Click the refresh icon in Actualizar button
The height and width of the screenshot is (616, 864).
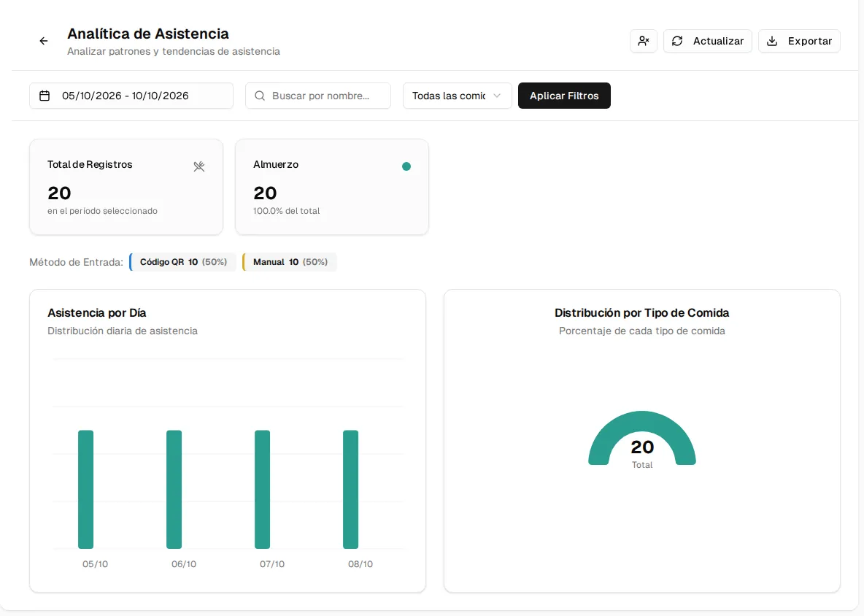coord(677,41)
